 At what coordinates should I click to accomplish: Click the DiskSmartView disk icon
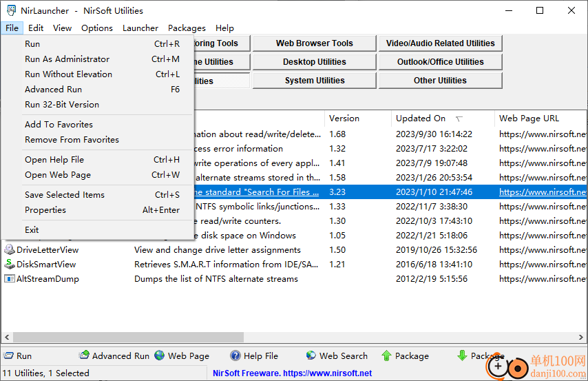click(9, 265)
